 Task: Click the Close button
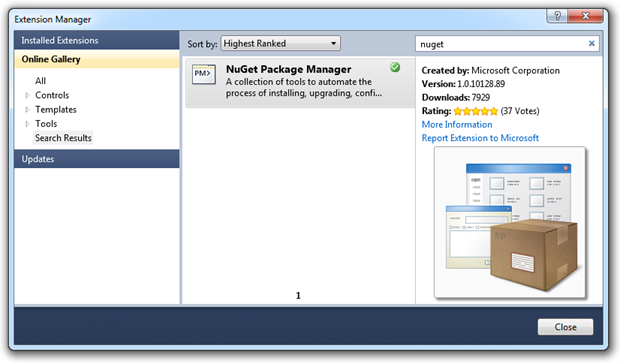pos(565,327)
